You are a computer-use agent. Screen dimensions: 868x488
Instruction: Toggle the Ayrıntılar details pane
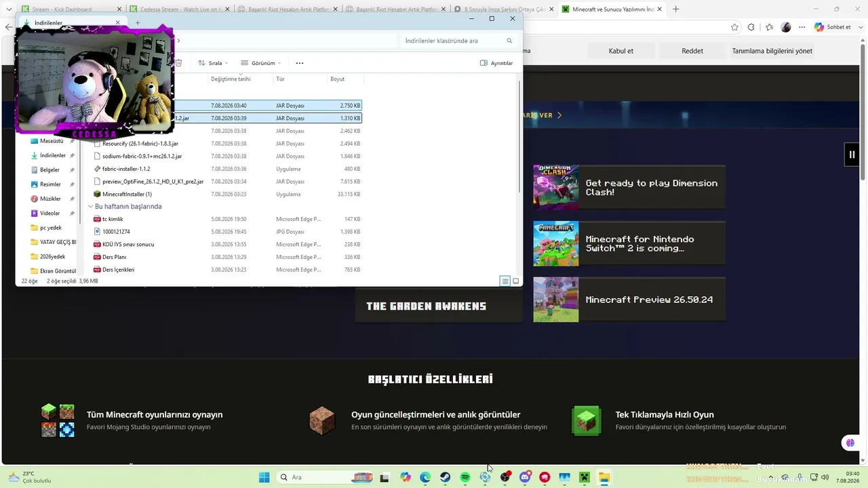(x=496, y=63)
